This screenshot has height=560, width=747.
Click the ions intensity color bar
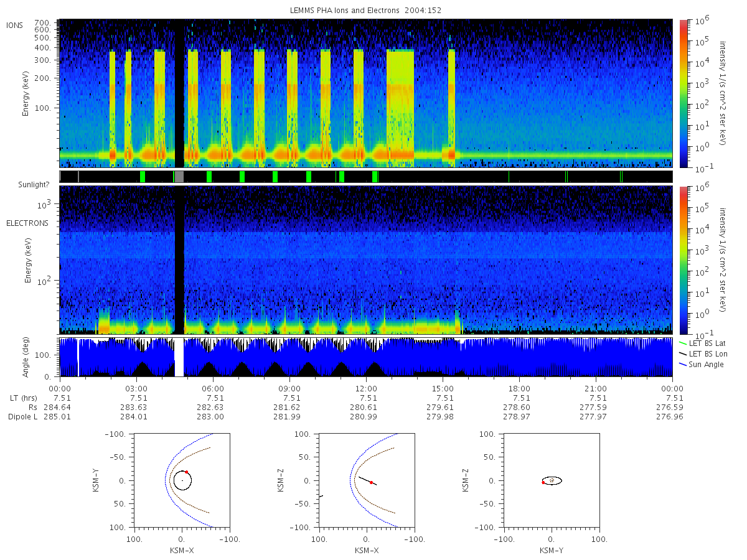click(x=683, y=93)
